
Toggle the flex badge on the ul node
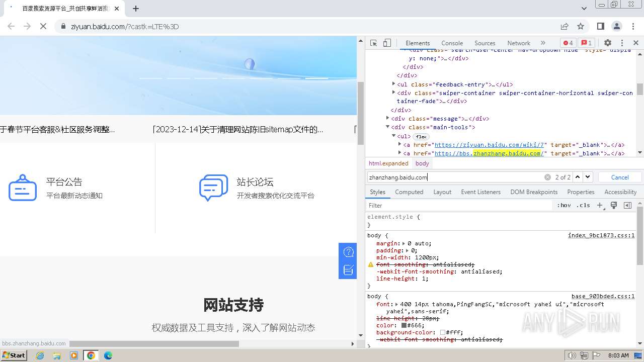tap(421, 136)
